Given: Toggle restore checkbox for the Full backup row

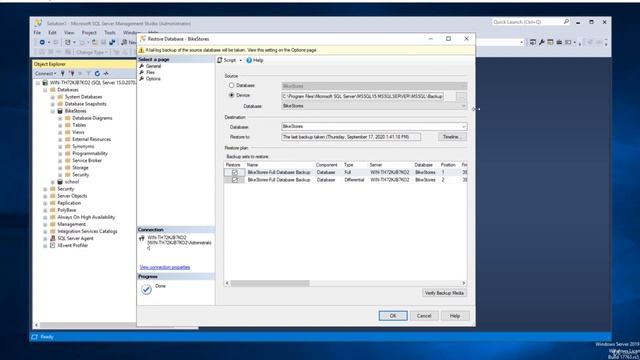Looking at the screenshot, I should click(235, 172).
